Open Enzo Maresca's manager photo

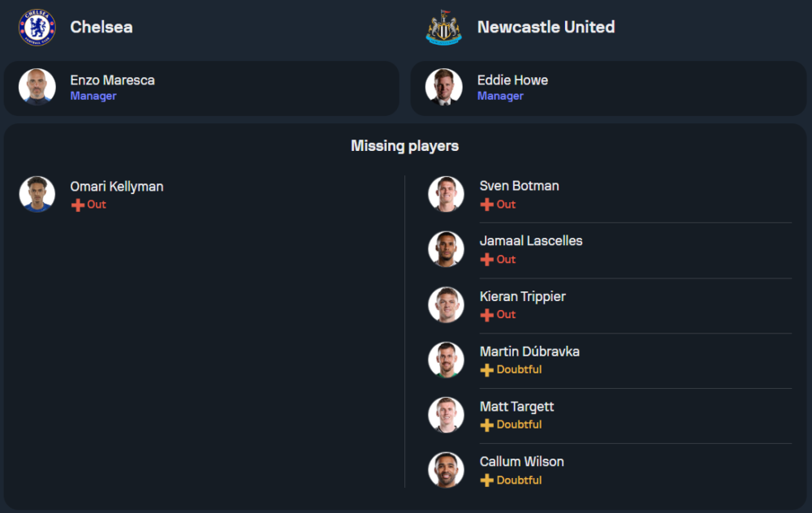(37, 87)
